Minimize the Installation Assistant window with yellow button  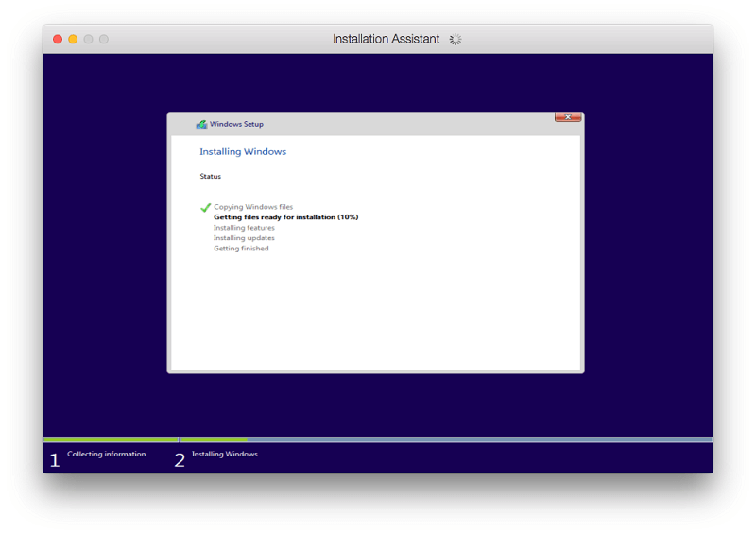point(73,39)
